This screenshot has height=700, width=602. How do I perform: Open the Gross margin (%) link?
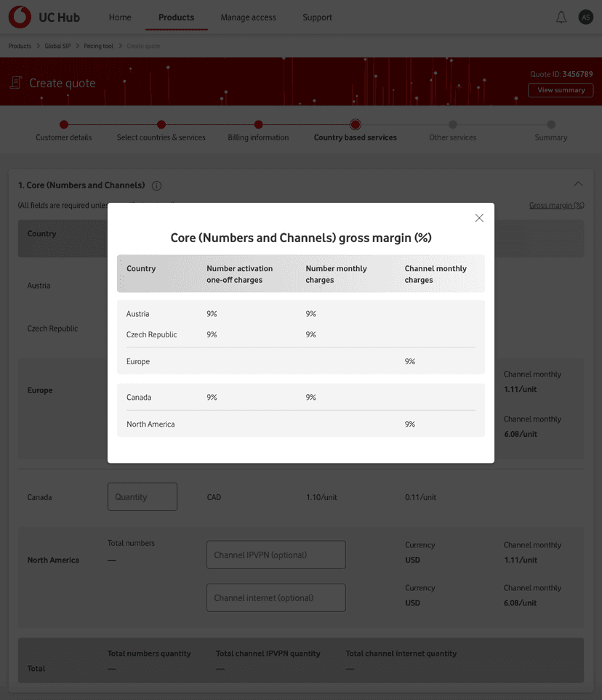pyautogui.click(x=556, y=206)
